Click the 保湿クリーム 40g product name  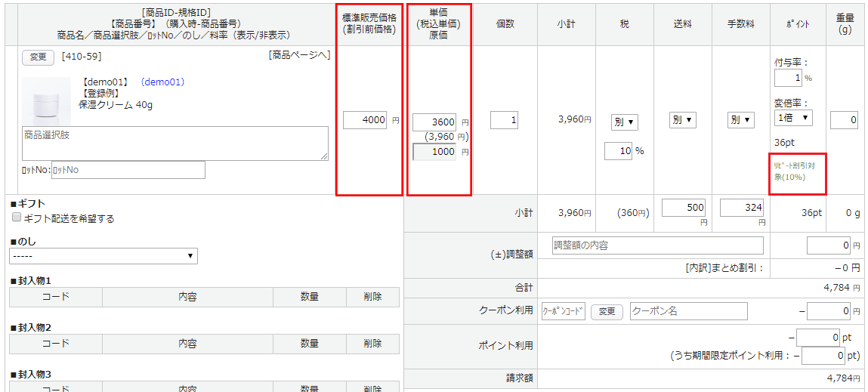116,105
